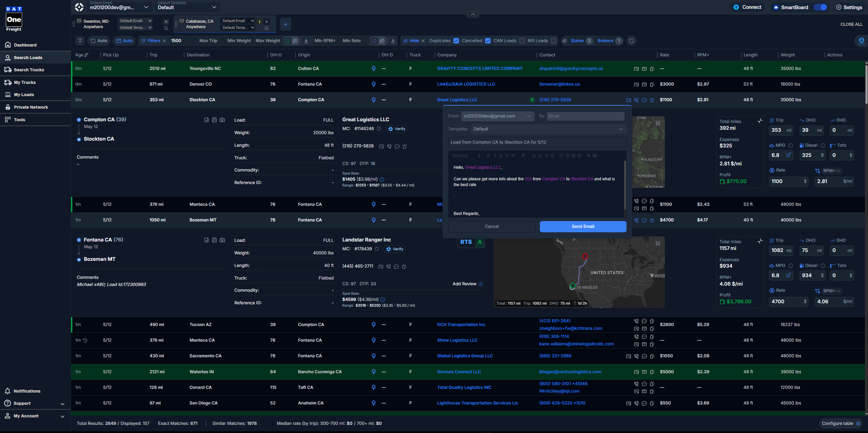868x433 pixels.
Task: Toggle the Hide filter option
Action: pyautogui.click(x=411, y=41)
